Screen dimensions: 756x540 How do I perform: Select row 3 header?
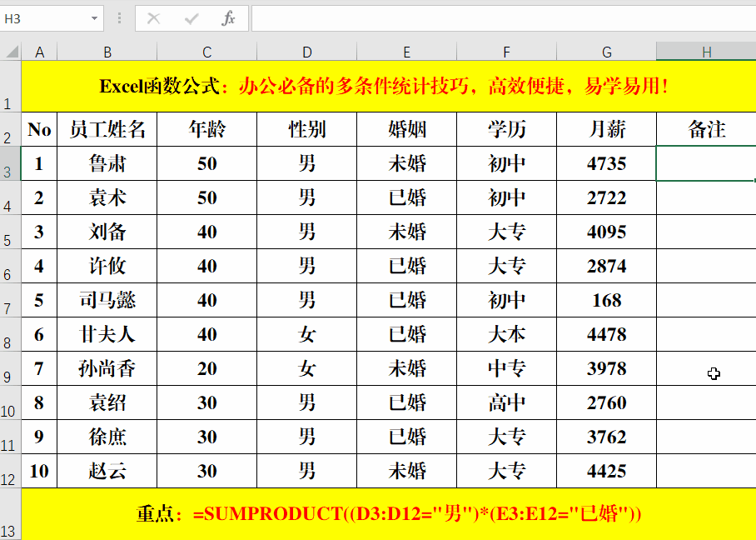tap(10, 163)
